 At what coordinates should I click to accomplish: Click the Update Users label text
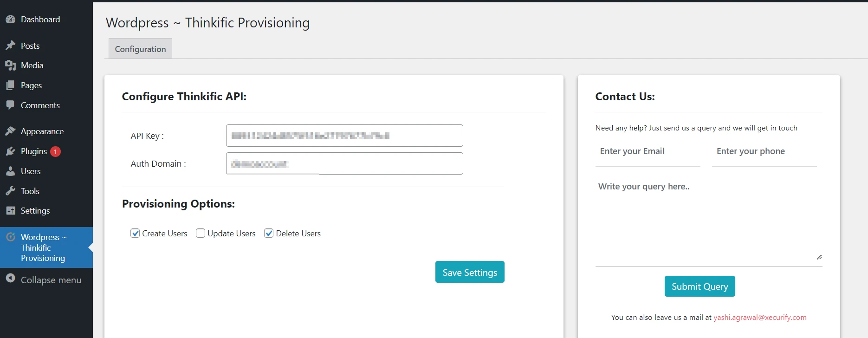(232, 234)
